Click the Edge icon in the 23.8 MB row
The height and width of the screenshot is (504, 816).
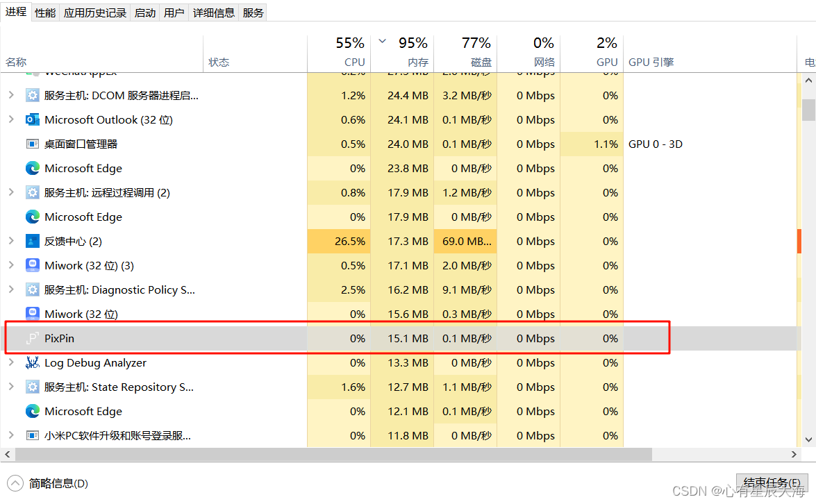pos(32,168)
